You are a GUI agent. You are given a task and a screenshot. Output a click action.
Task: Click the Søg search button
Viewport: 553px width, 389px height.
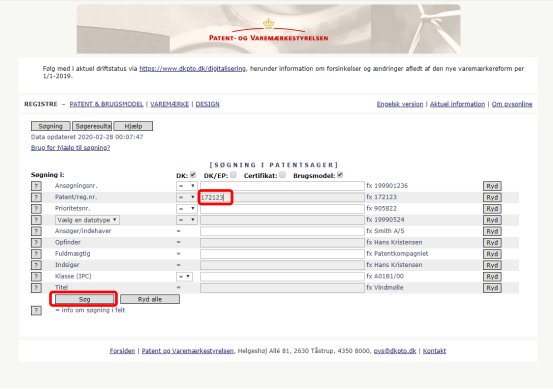(85, 299)
